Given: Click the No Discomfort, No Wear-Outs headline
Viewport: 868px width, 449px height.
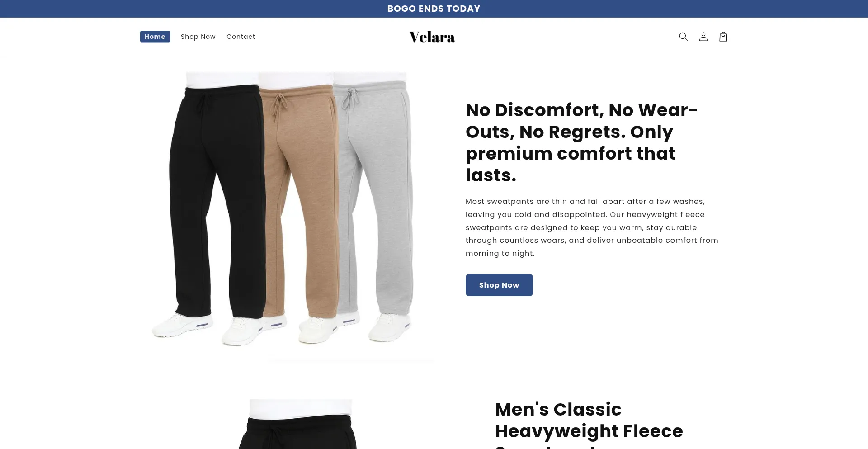Looking at the screenshot, I should pyautogui.click(x=581, y=142).
